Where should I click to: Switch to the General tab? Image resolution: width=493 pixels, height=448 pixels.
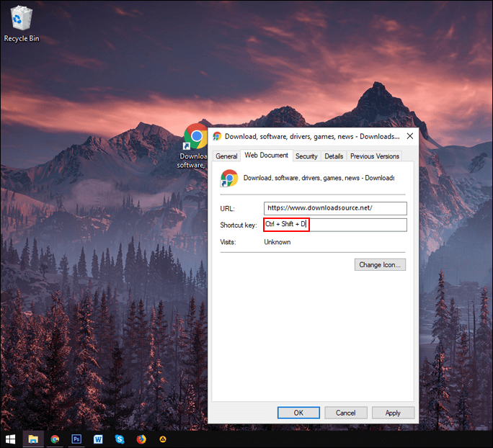click(x=226, y=156)
